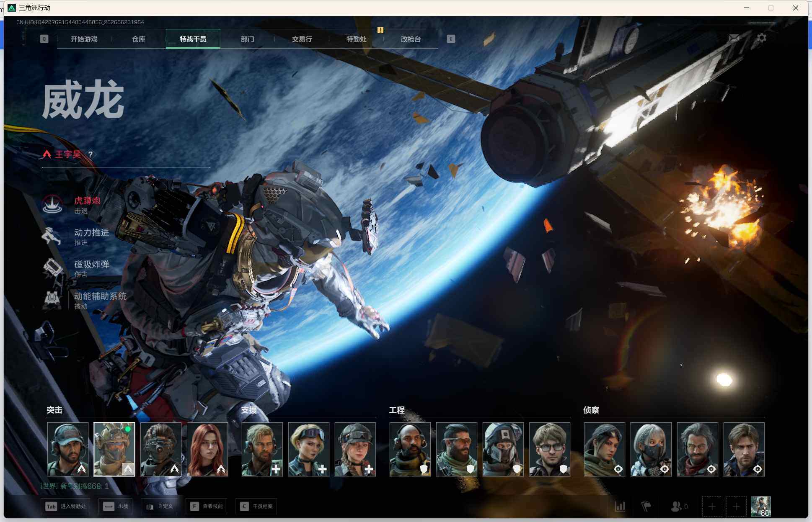Select blonde support operator with goggles
Image resolution: width=812 pixels, height=522 pixels.
pyautogui.click(x=309, y=449)
